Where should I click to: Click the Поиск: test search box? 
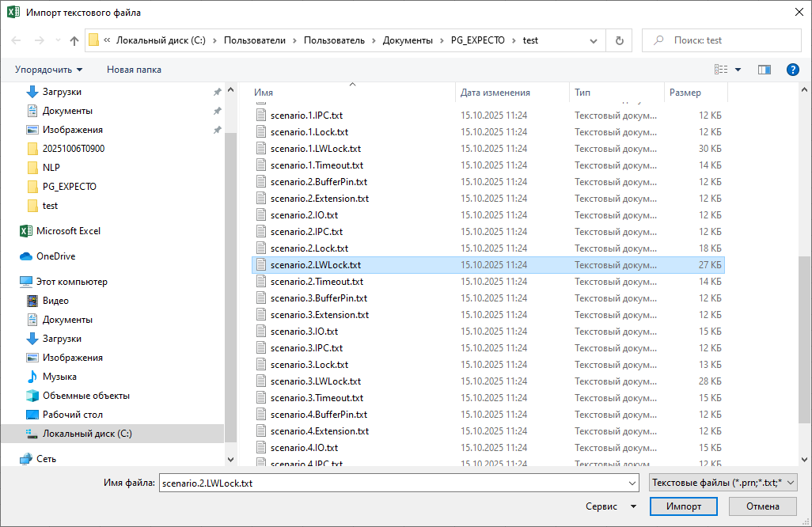[x=722, y=40]
